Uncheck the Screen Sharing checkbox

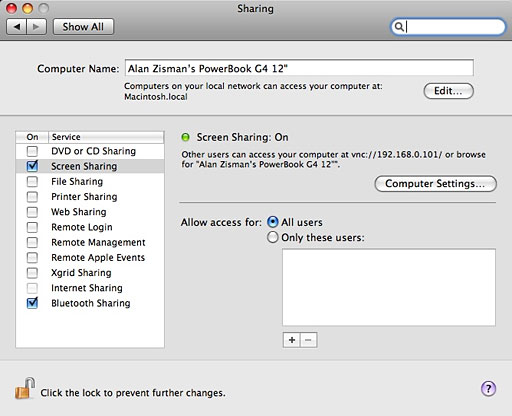[32, 166]
